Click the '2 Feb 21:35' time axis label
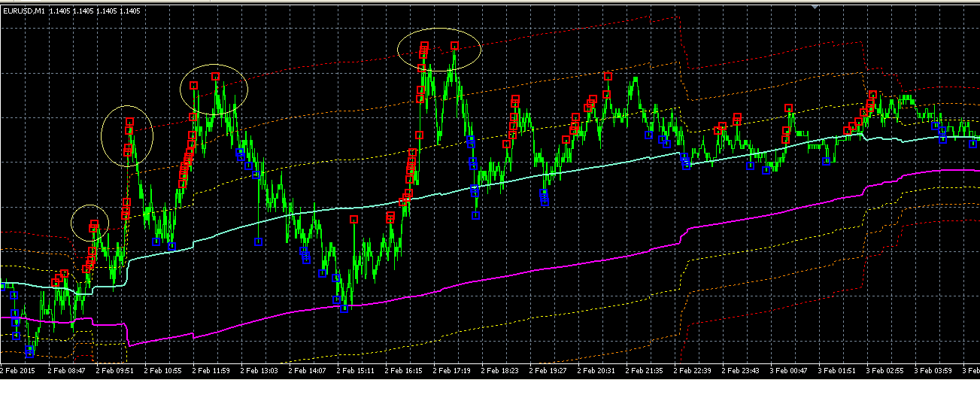The image size is (980, 395). point(645,370)
